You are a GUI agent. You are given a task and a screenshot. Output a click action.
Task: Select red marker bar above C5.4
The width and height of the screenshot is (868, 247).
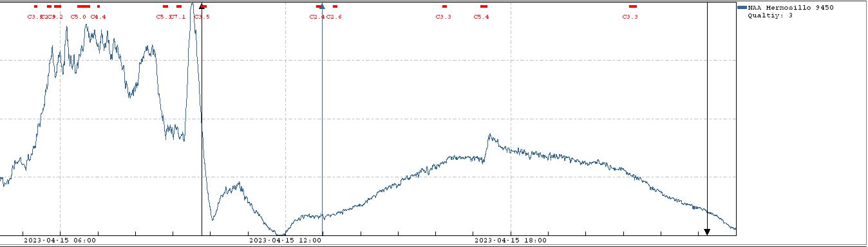(x=484, y=6)
